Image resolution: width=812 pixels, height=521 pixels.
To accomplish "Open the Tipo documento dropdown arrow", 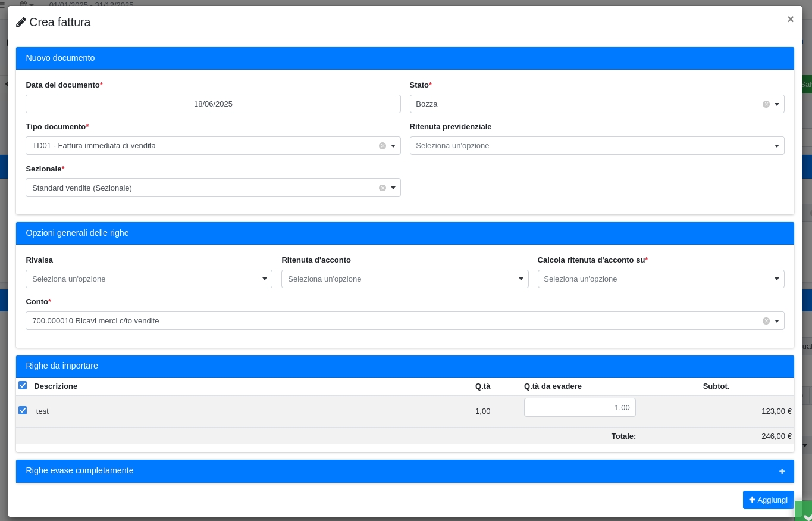I will [393, 146].
